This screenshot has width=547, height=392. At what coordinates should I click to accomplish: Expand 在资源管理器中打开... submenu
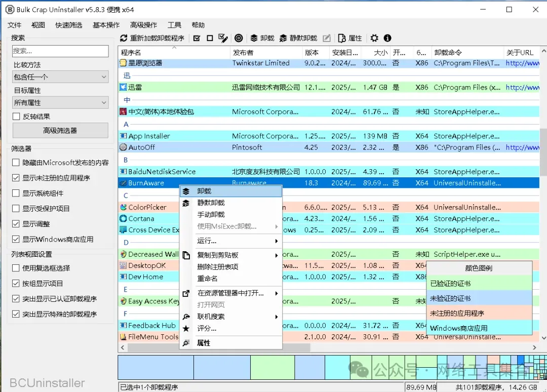tap(230, 293)
